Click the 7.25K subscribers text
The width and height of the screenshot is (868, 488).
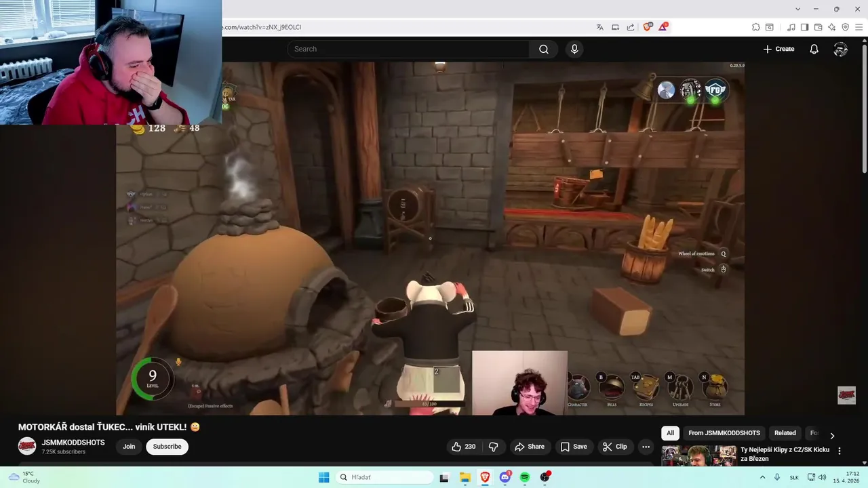pyautogui.click(x=64, y=452)
